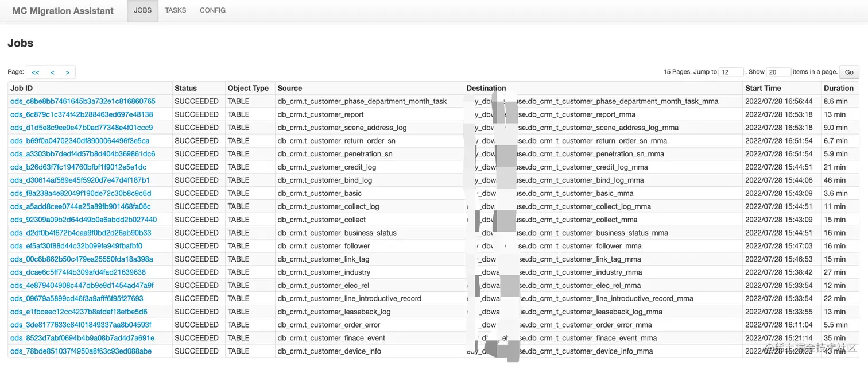
Task: Open job ods_f8a238a4e82049f190de72c30b8c9c6d
Action: click(x=81, y=194)
